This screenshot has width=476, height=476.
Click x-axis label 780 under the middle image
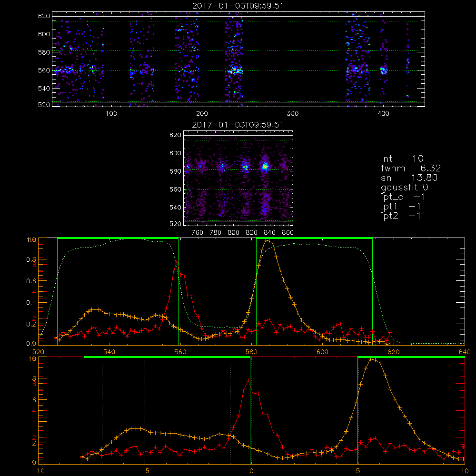(x=216, y=233)
